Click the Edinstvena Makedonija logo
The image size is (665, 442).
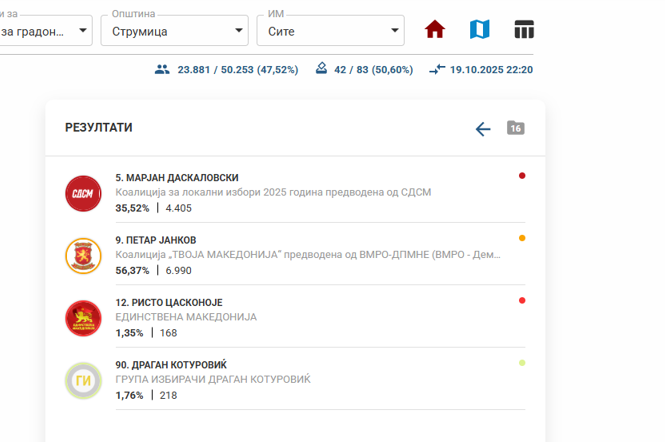pos(83,318)
